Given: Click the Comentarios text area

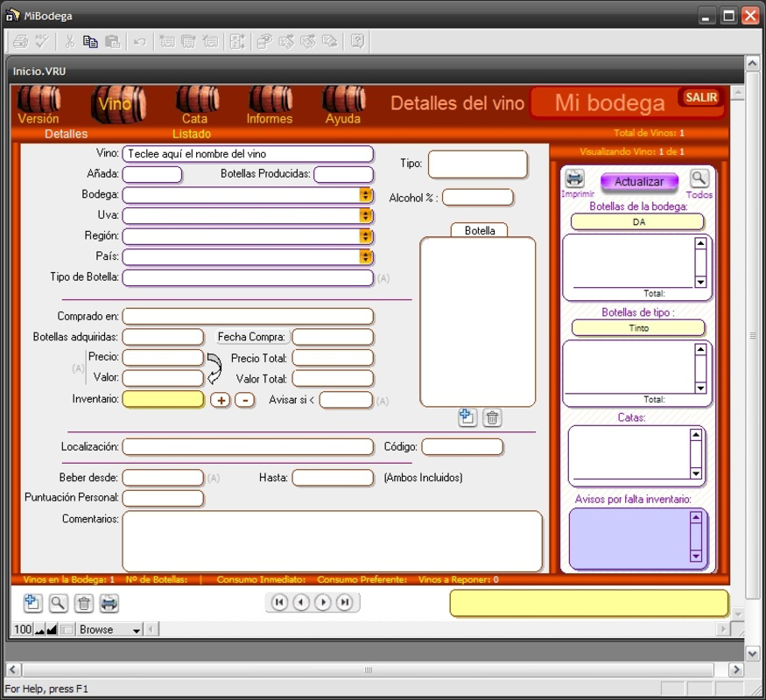Looking at the screenshot, I should point(332,541).
